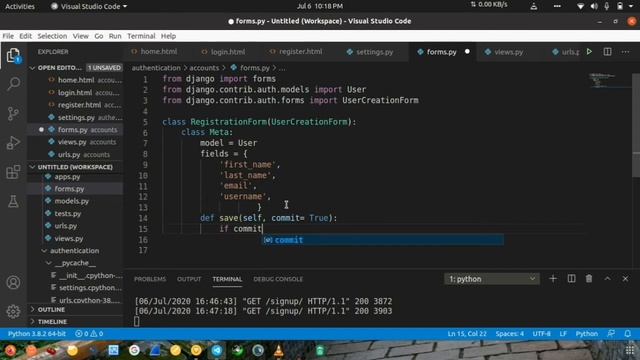The image size is (640, 360).
Task: Change UTF-8 file encoding
Action: coord(541,333)
